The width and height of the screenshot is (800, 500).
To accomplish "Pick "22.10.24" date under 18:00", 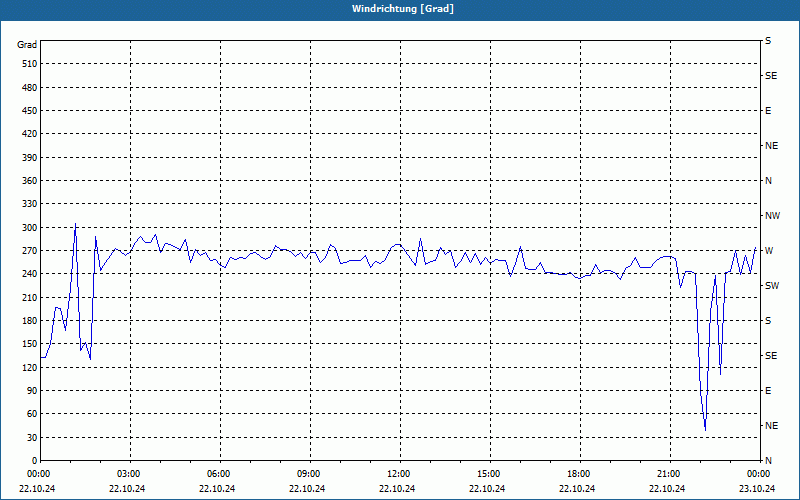I will tap(577, 488).
